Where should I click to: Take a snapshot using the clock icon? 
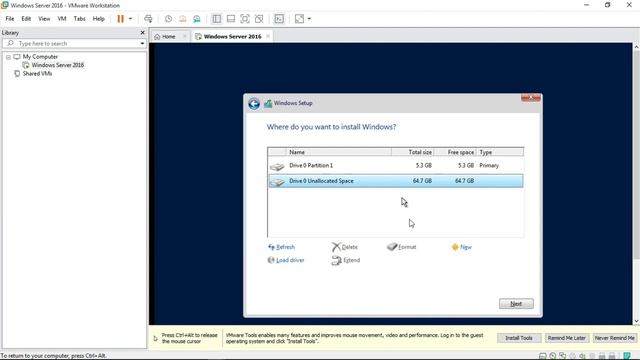pyautogui.click(x=168, y=19)
